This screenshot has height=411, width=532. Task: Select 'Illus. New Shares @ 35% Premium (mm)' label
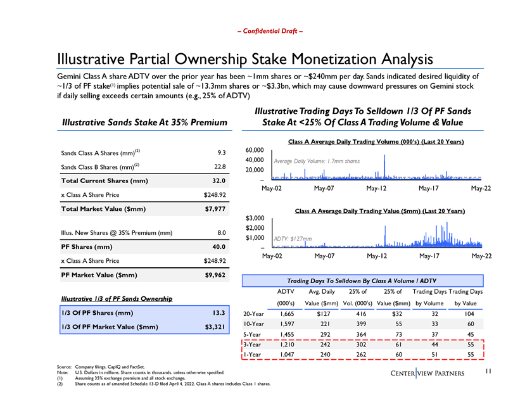[117, 233]
